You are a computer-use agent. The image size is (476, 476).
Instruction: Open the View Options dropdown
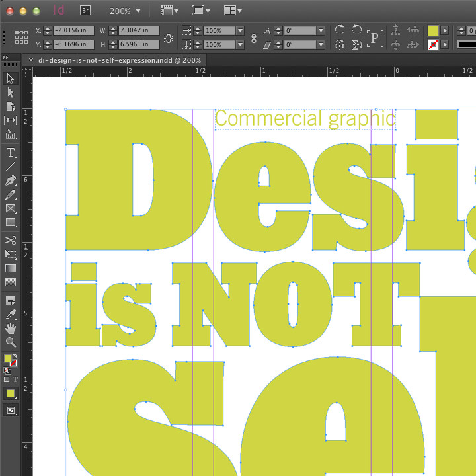(x=169, y=11)
